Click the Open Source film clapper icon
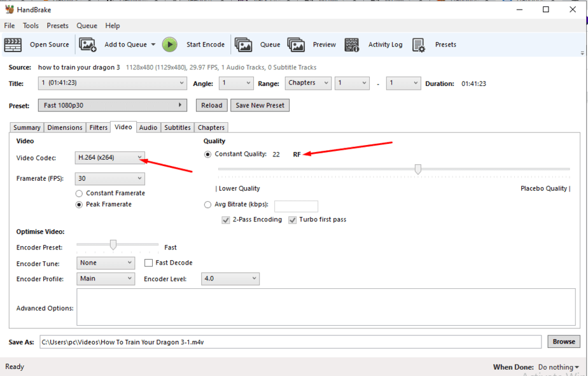Viewport: 588px width, 376px height. pyautogui.click(x=13, y=45)
